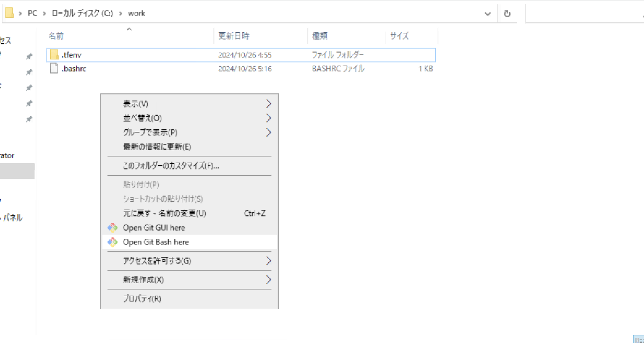
Task: Select the Open Git Bash here icon
Action: click(112, 242)
